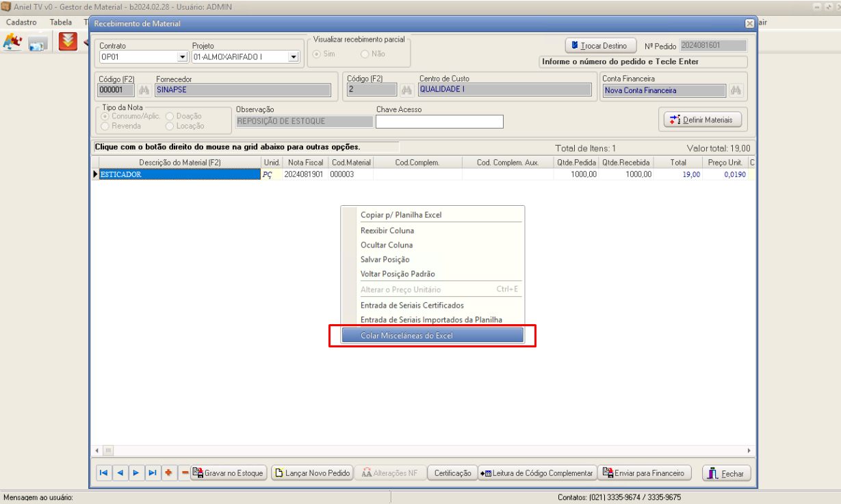Click the orange minus remove-record icon

184,473
